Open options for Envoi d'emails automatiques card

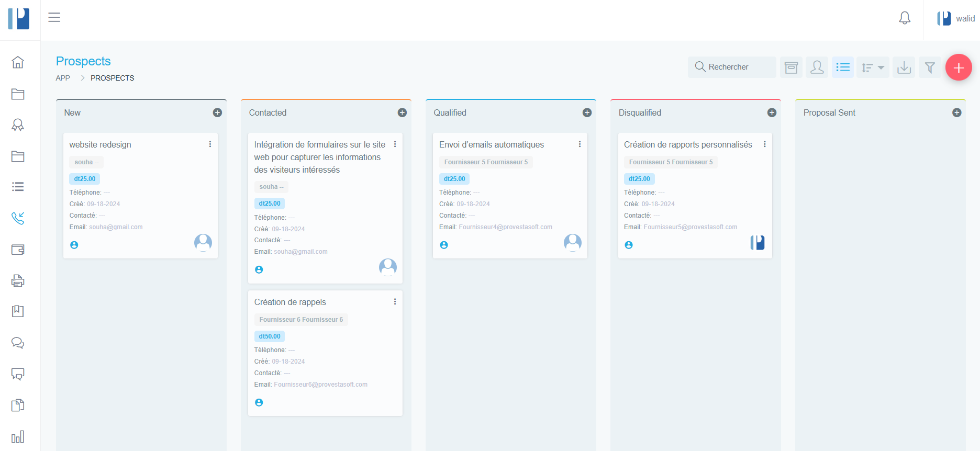[580, 144]
